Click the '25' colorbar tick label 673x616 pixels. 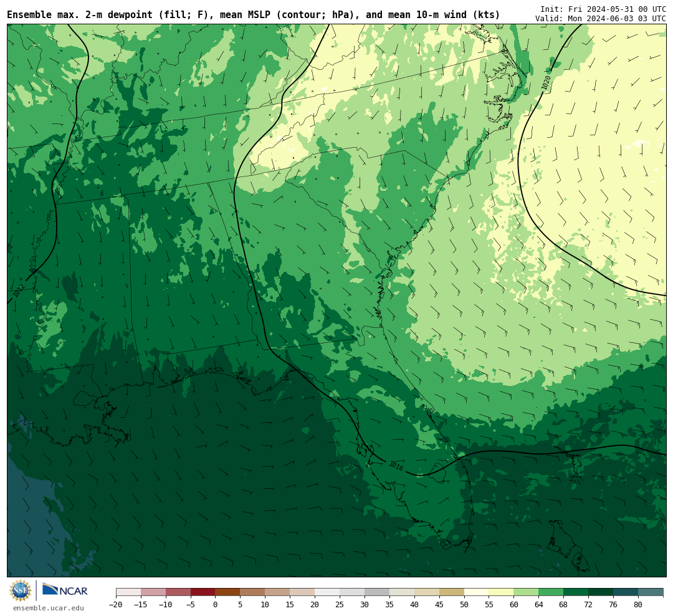click(340, 605)
